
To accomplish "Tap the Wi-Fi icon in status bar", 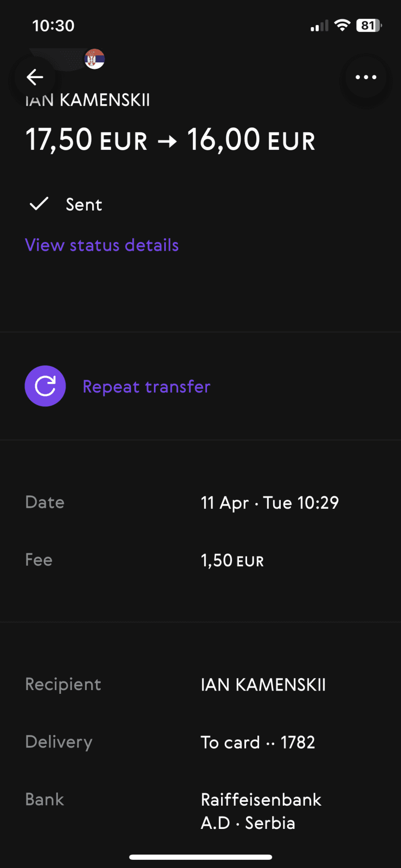I will click(342, 25).
